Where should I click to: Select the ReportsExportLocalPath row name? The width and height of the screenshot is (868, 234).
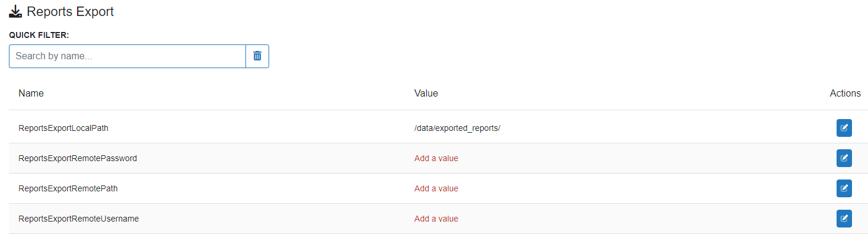pyautogui.click(x=63, y=128)
